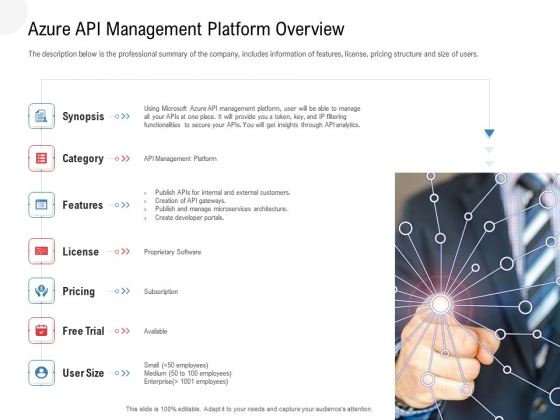Click the 'API Management Platform' category value
The height and width of the screenshot is (420, 560).
(180, 159)
